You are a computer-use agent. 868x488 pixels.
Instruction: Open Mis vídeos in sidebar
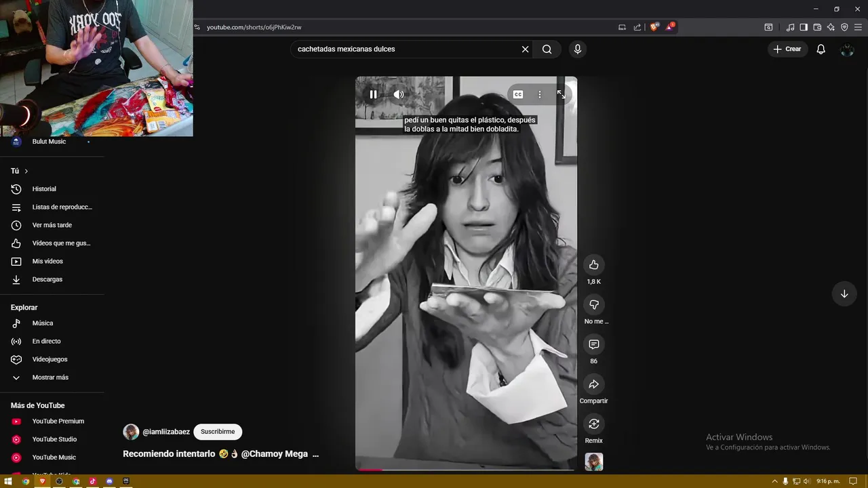pos(52,261)
